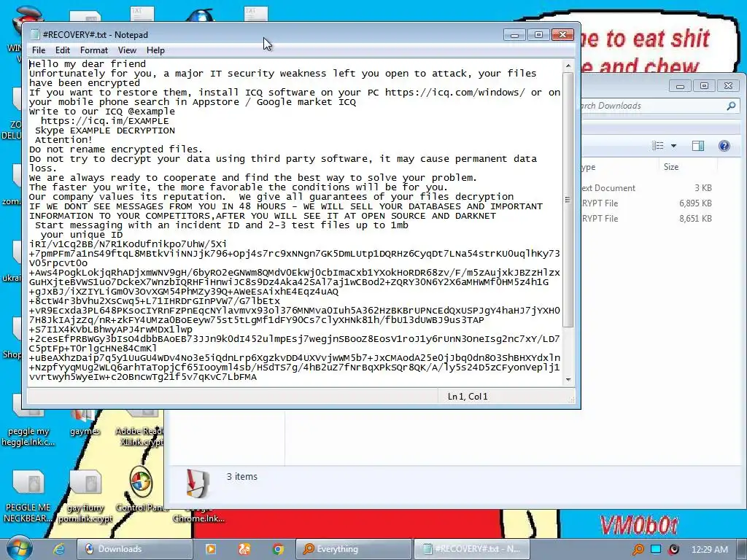747x560 pixels.
Task: Minimize the Explorer Downloads window
Action: pos(680,86)
